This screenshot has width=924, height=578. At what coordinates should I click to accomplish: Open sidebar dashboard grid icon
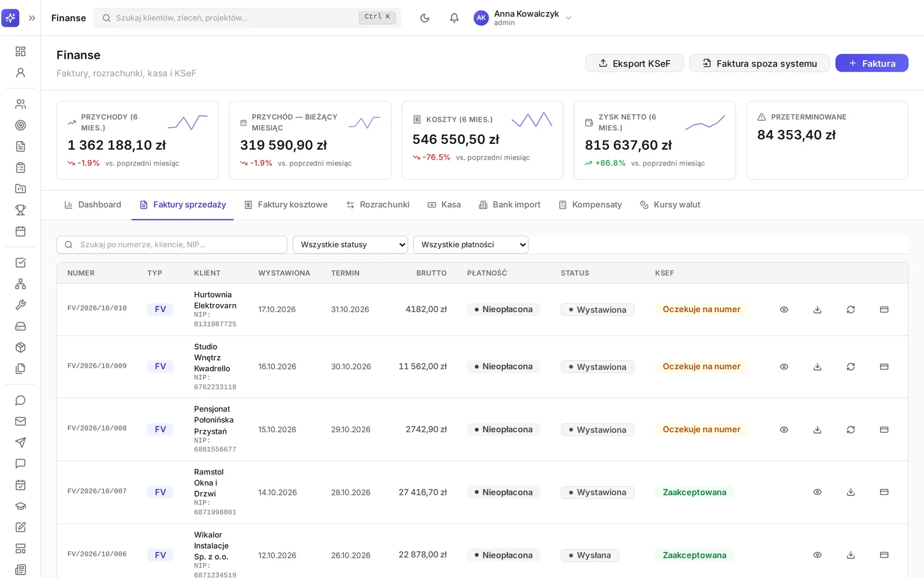(x=20, y=51)
